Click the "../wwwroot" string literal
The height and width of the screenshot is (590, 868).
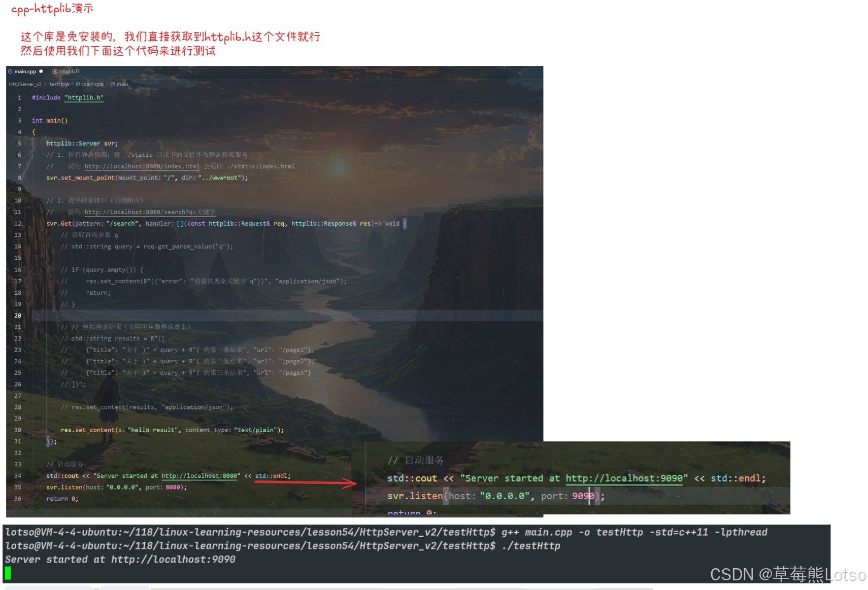tap(219, 178)
